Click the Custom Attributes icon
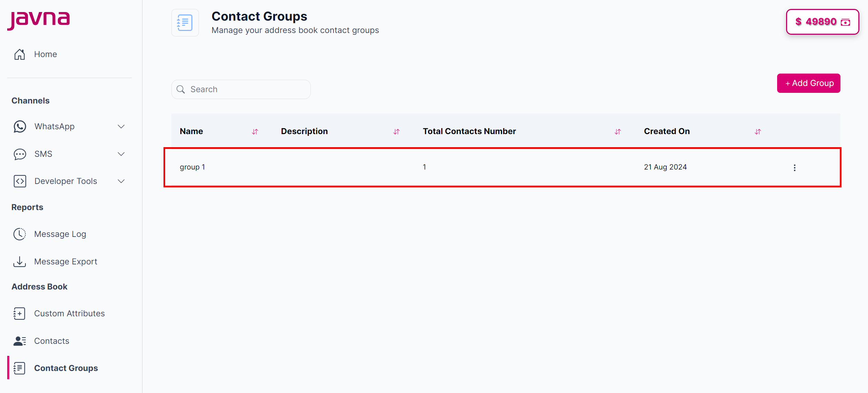This screenshot has width=868, height=393. click(x=20, y=313)
